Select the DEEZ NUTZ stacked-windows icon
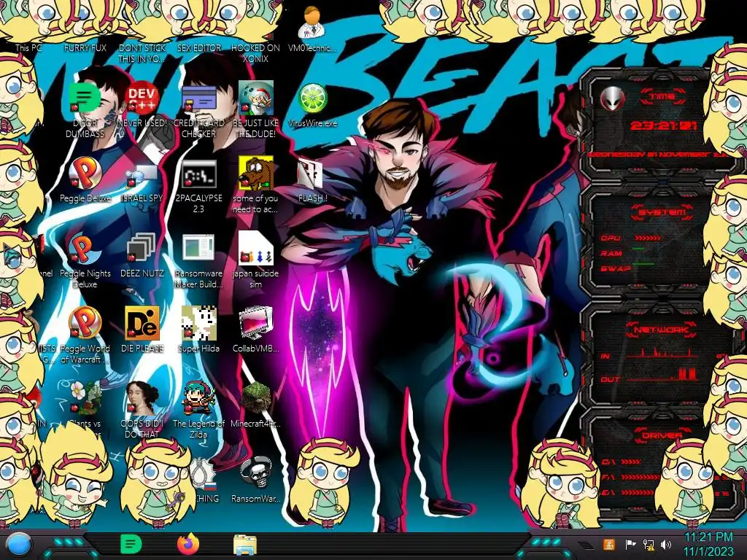747x560 pixels. [142, 248]
